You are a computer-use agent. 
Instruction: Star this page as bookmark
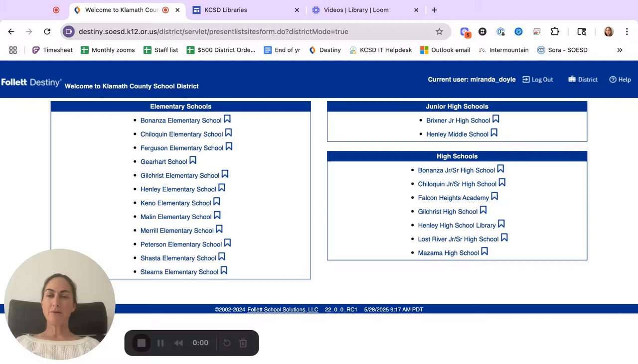pyautogui.click(x=439, y=31)
